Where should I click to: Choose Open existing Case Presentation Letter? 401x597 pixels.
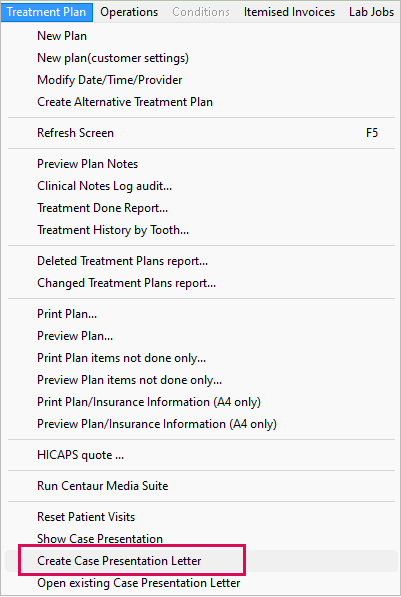[201, 583]
